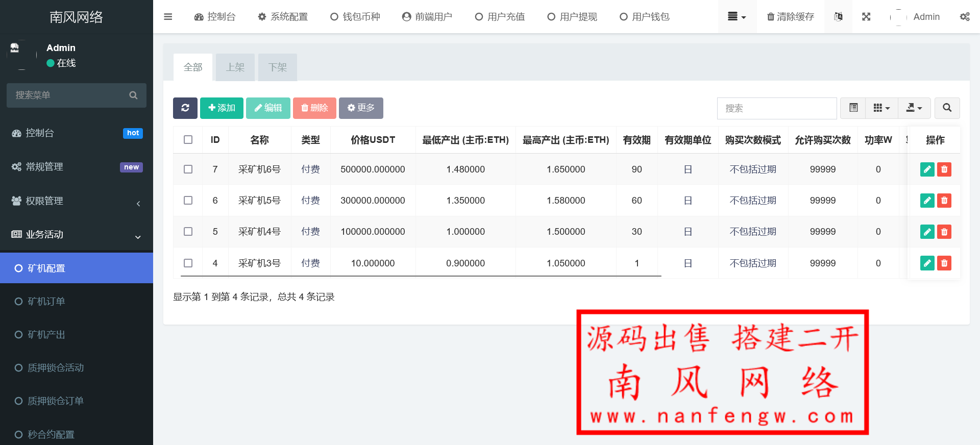Check the select-all checkbox in table header
The height and width of the screenshot is (445, 980).
pos(188,140)
